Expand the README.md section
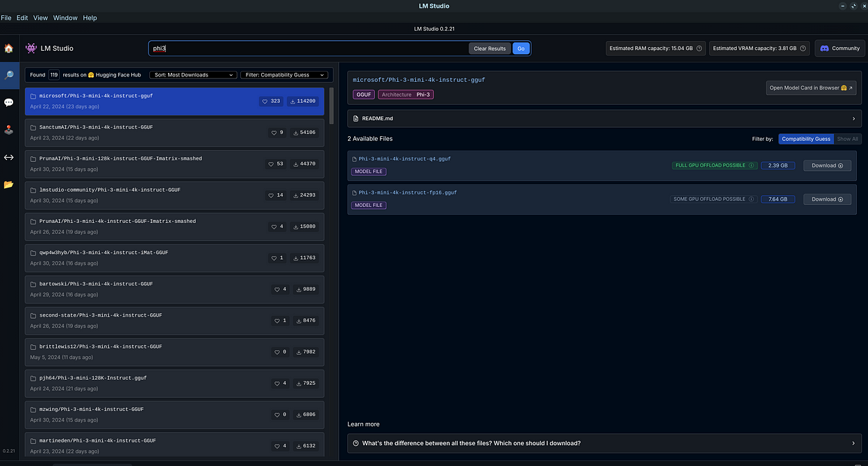868x466 pixels. [605, 119]
